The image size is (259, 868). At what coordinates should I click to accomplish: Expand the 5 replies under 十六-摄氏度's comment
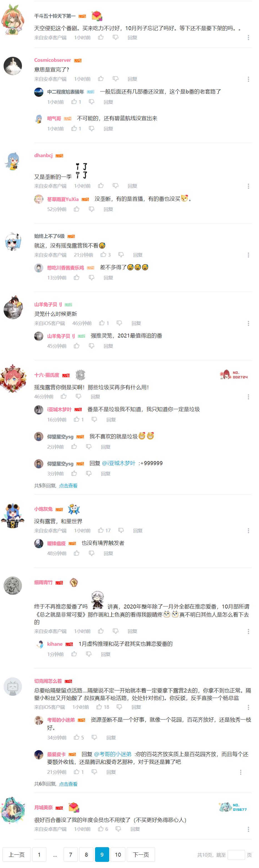tap(68, 486)
